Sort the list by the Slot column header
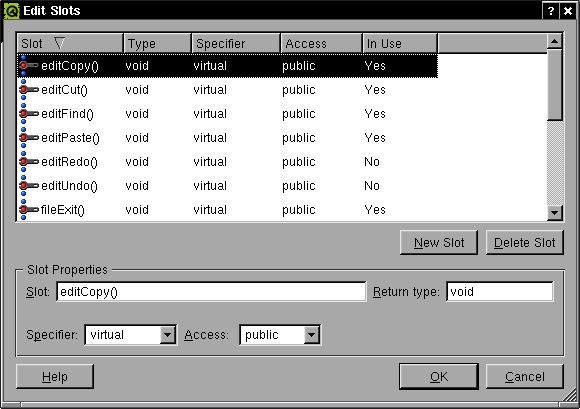The image size is (580, 409). coord(70,44)
